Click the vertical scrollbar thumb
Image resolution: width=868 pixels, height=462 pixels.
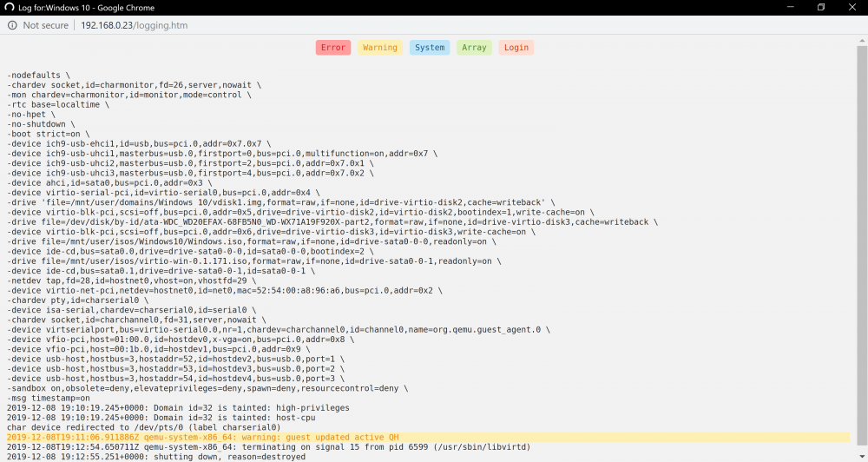point(862,247)
